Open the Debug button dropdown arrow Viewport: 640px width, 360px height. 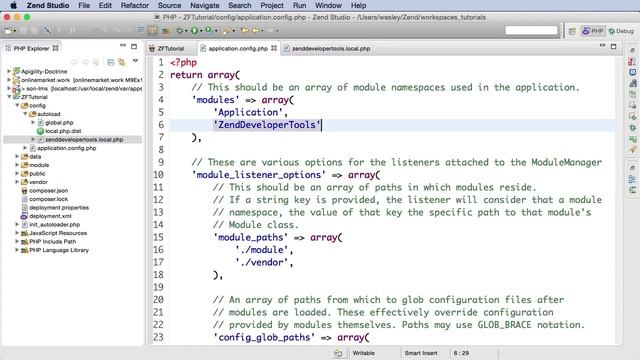click(186, 31)
